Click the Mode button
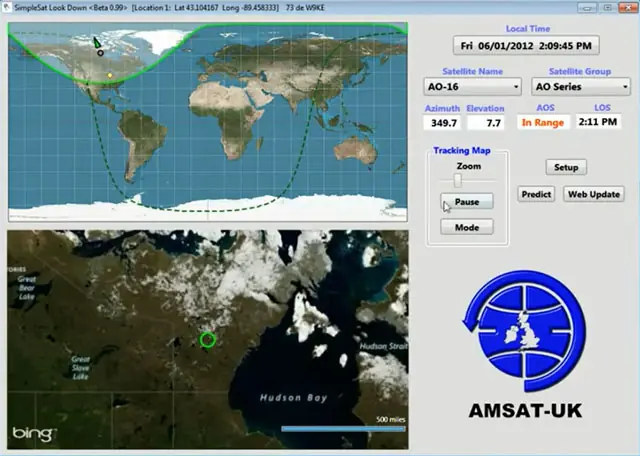 tap(467, 227)
